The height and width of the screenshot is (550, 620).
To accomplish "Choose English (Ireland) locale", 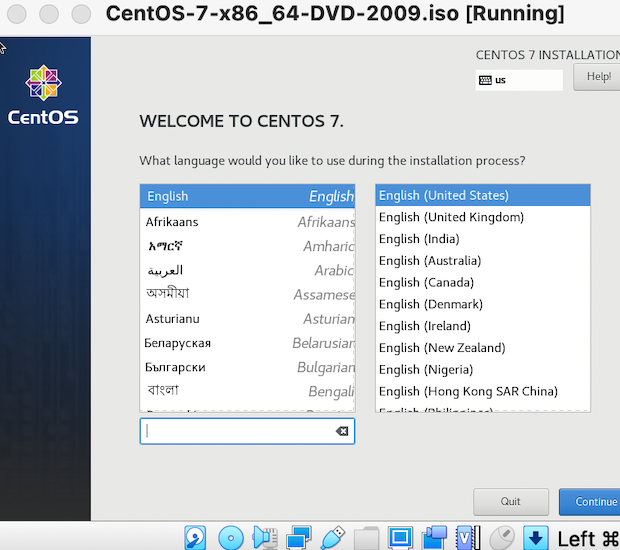I will [x=483, y=326].
